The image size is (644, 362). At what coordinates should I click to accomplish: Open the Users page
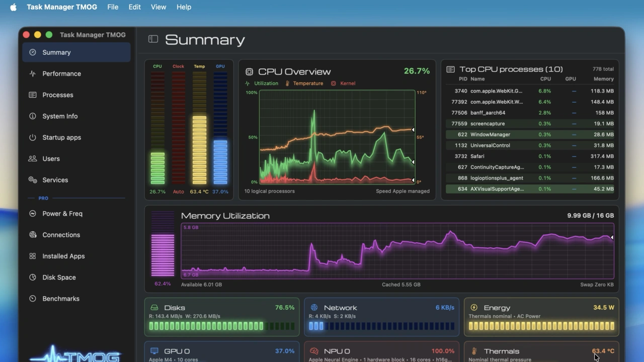point(76,158)
